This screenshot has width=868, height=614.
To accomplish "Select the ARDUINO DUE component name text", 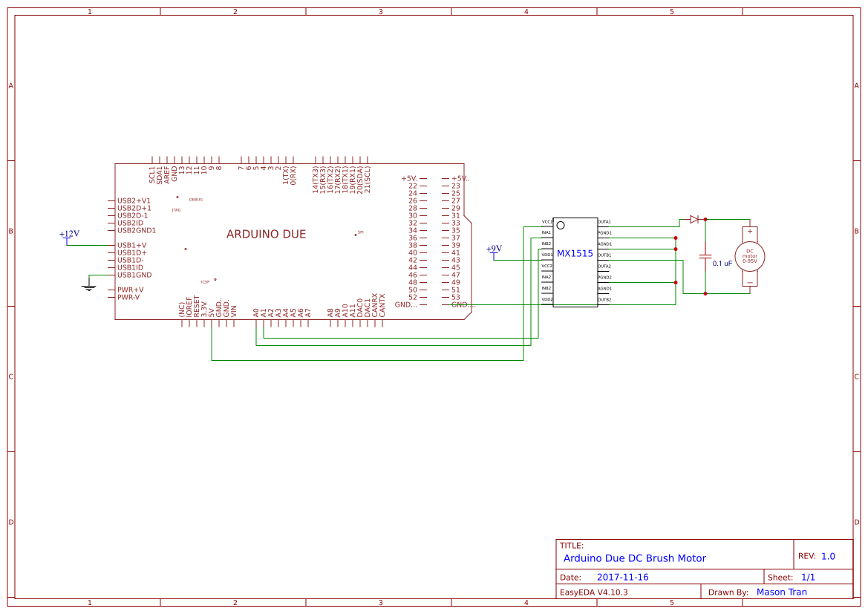I will (268, 234).
